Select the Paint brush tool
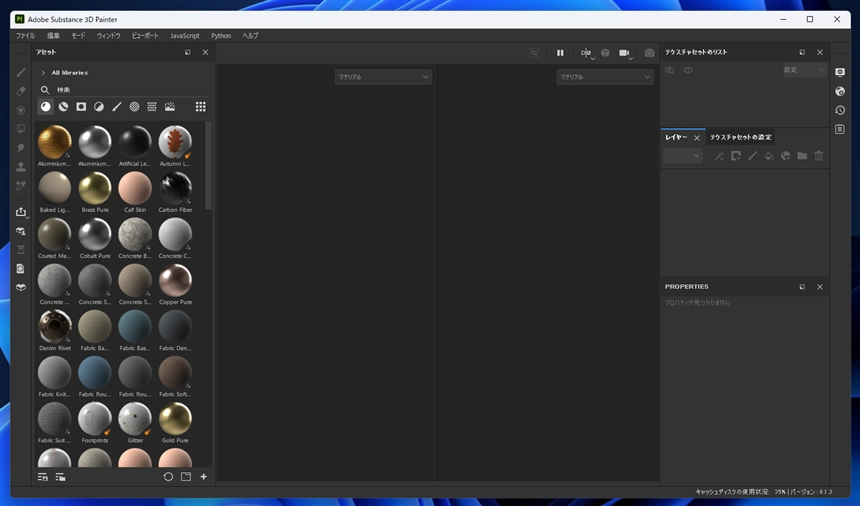 click(x=21, y=72)
